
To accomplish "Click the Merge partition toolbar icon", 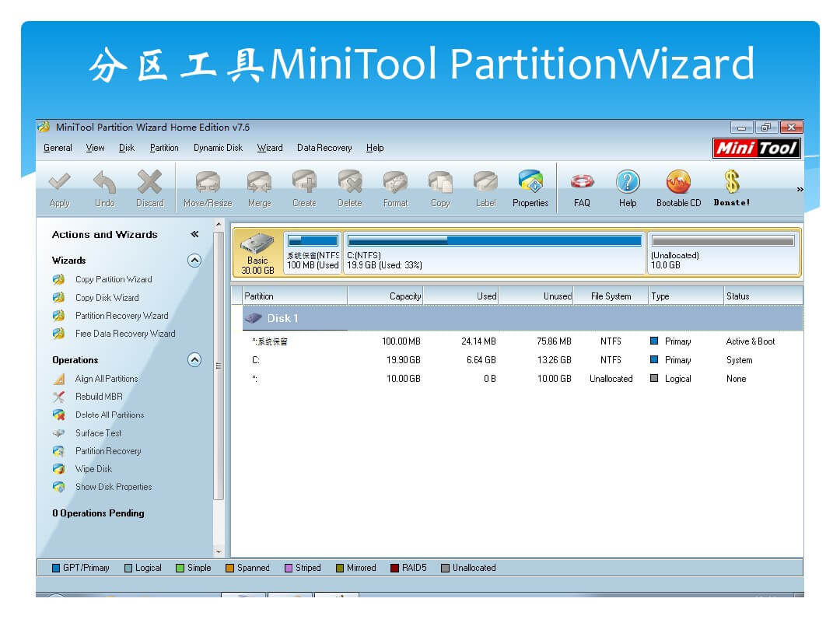I will [259, 184].
